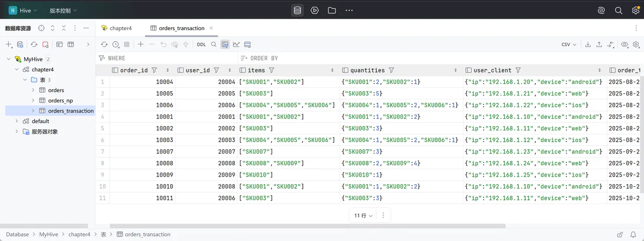This screenshot has width=644, height=241.
Task: Hide the database panel with minimize icon
Action: coord(87,28)
